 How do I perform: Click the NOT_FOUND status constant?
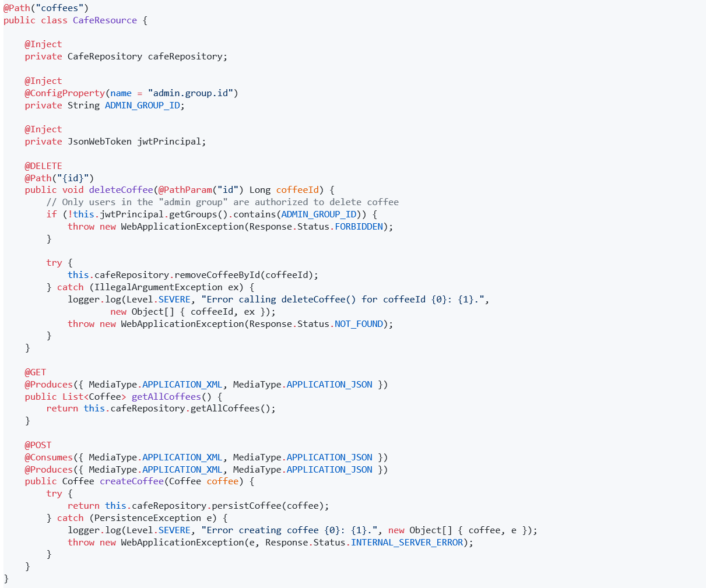[360, 323]
